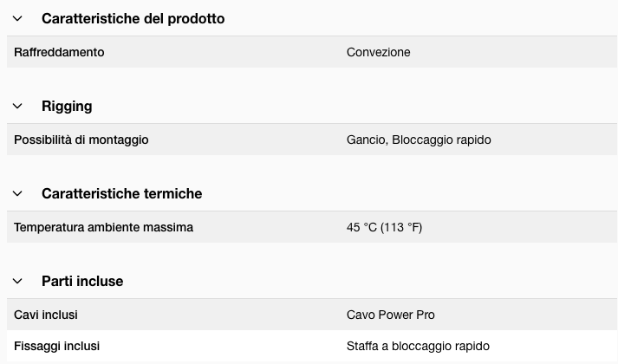
Task: Click the Cavo Power Pro value
Action: pos(391,315)
